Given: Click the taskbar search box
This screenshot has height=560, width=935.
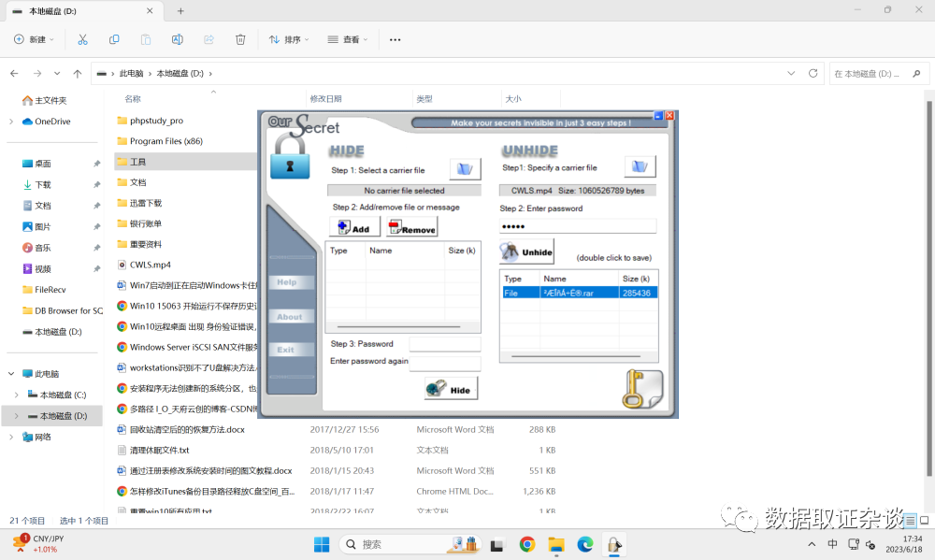Looking at the screenshot, I should pyautogui.click(x=410, y=544).
